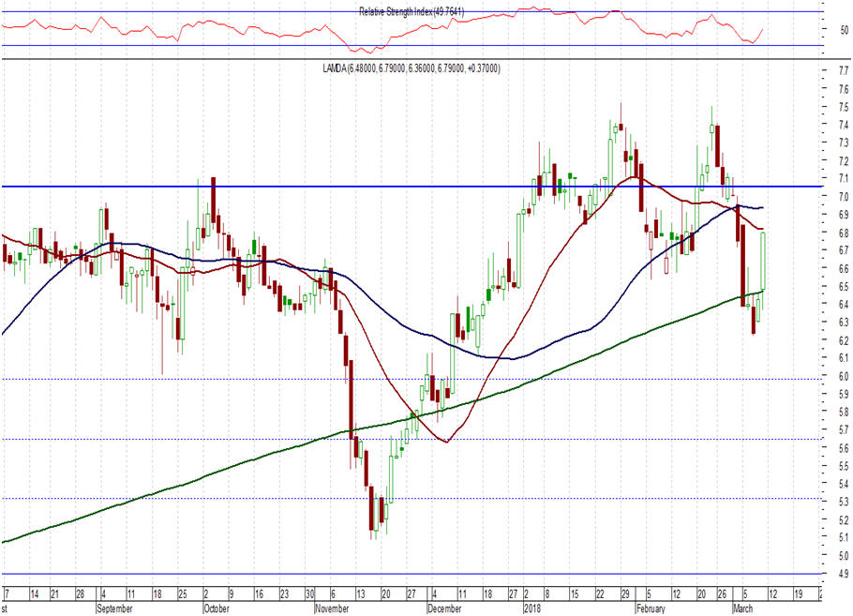The height and width of the screenshot is (616, 853).
Task: Click date label 30 on time axis
Action: point(310,594)
